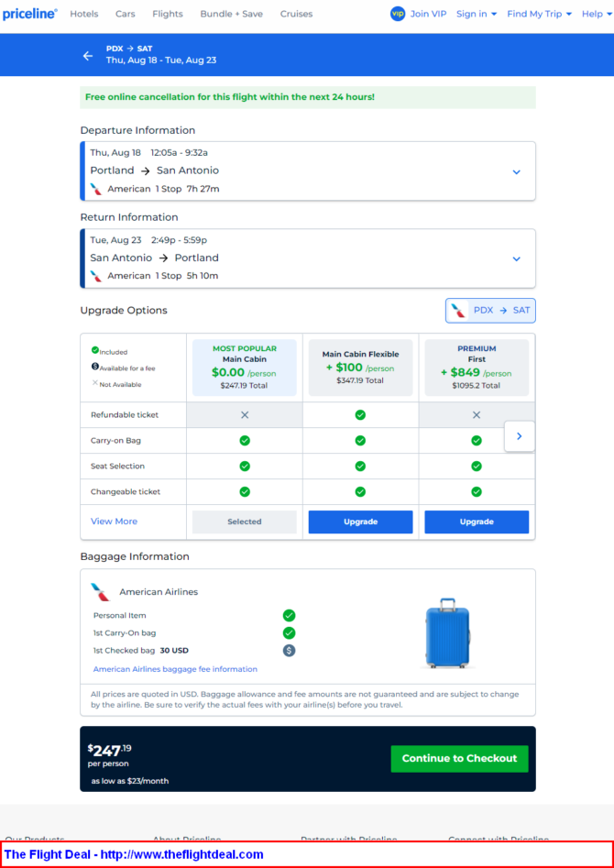Select the Main Cabin Flexible fare card

(x=360, y=368)
